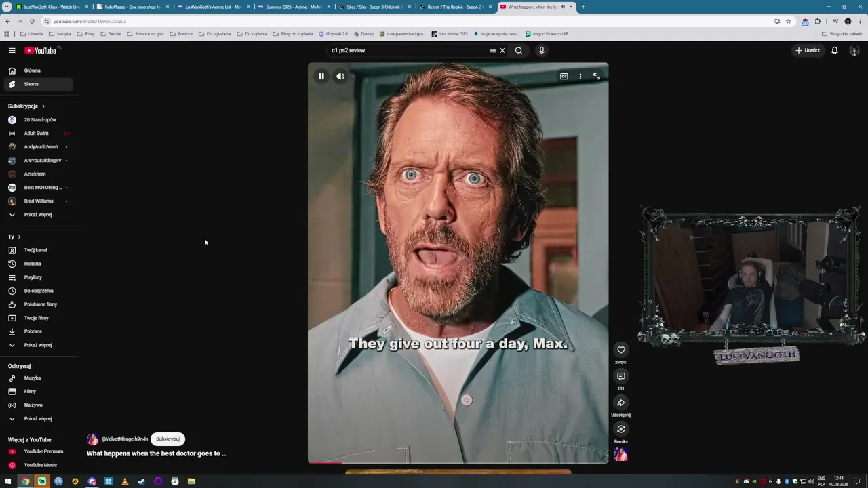The image size is (868, 488).
Task: Open Muzyka under Odkrywaj
Action: pos(38,378)
